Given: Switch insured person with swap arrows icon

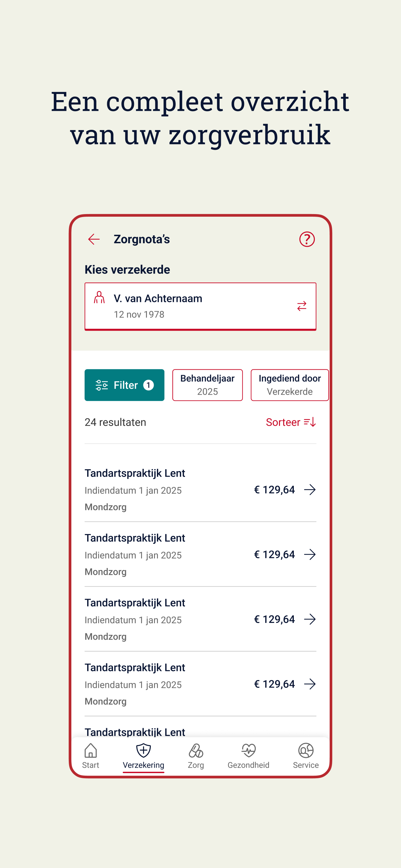Looking at the screenshot, I should [302, 306].
